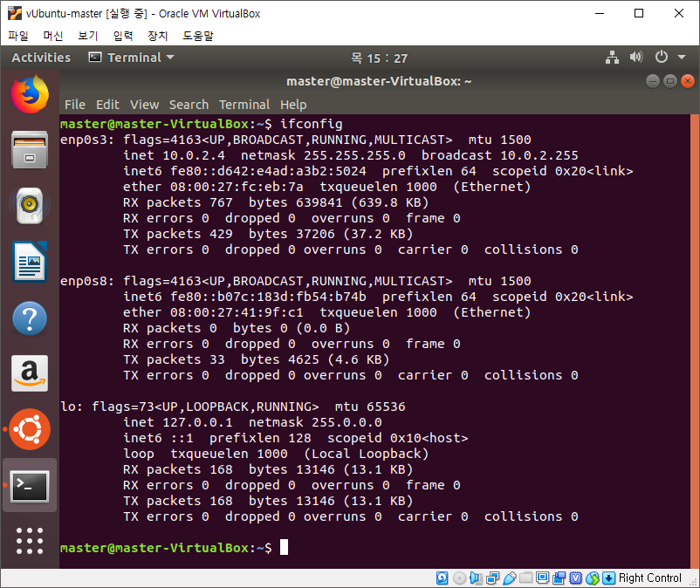This screenshot has height=588, width=700.
Task: Open the clock showing 목 15:27
Action: [x=379, y=58]
